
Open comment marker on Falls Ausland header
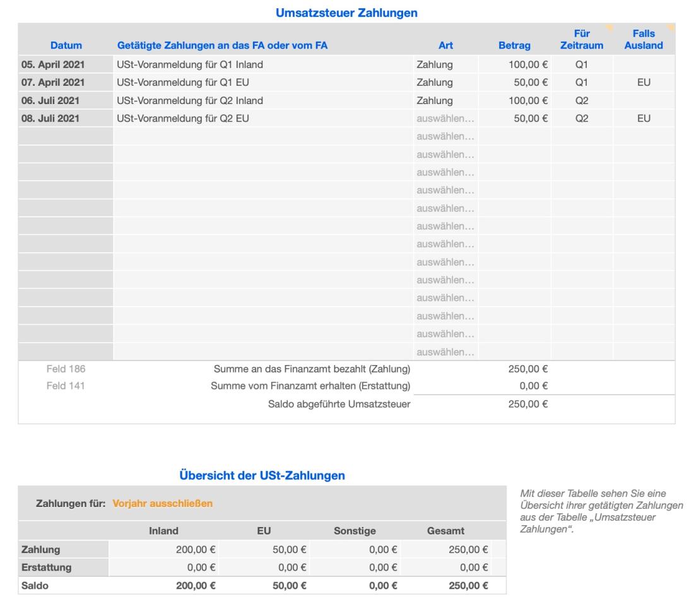pyautogui.click(x=671, y=26)
